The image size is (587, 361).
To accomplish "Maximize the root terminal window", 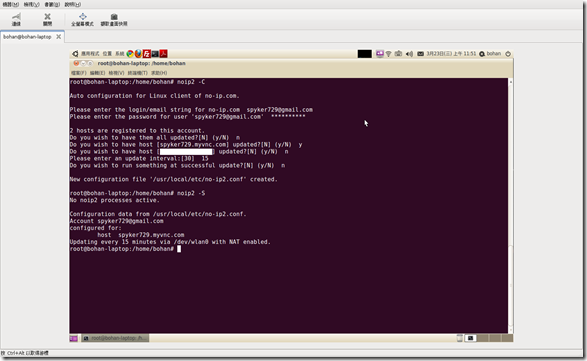I will [x=90, y=63].
